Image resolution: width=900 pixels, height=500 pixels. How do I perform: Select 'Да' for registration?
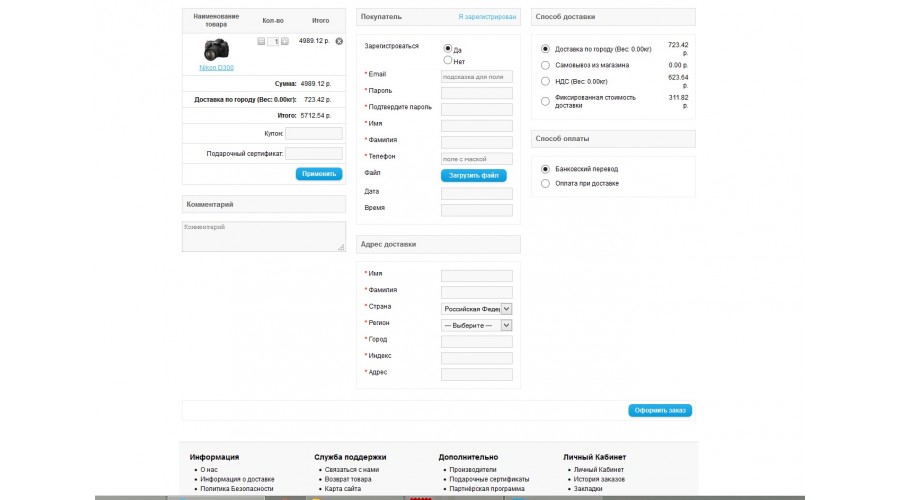pyautogui.click(x=448, y=49)
